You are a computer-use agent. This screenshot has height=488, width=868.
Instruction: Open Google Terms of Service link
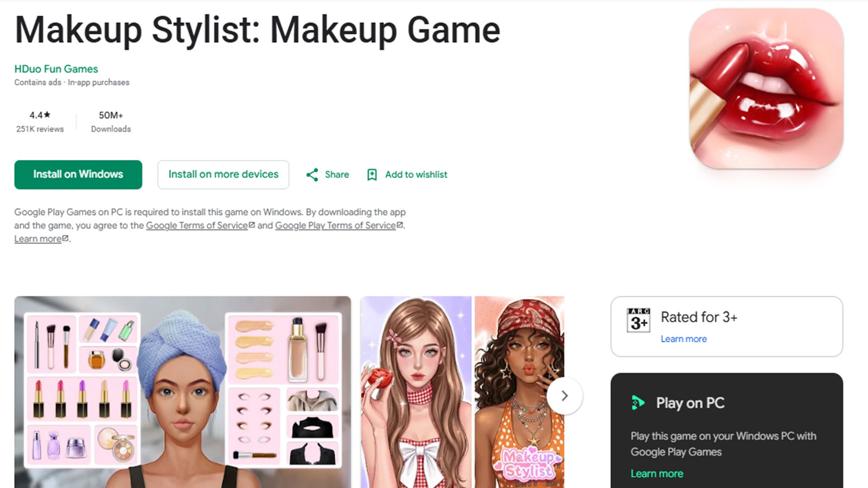pyautogui.click(x=197, y=226)
